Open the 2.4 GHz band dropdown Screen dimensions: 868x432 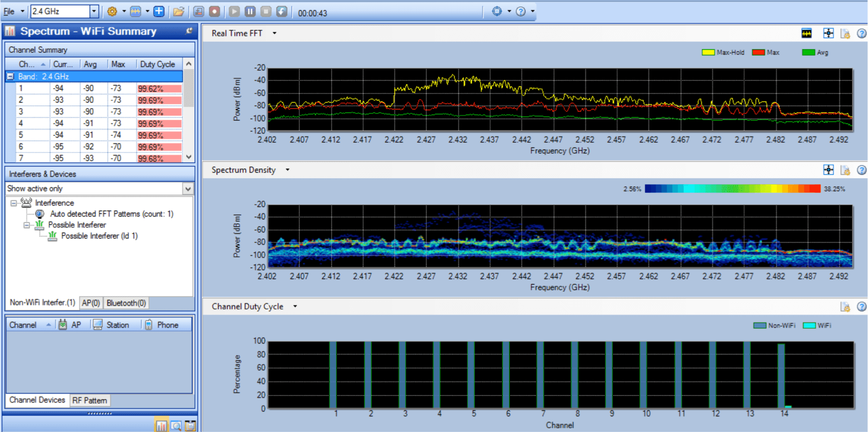point(94,11)
